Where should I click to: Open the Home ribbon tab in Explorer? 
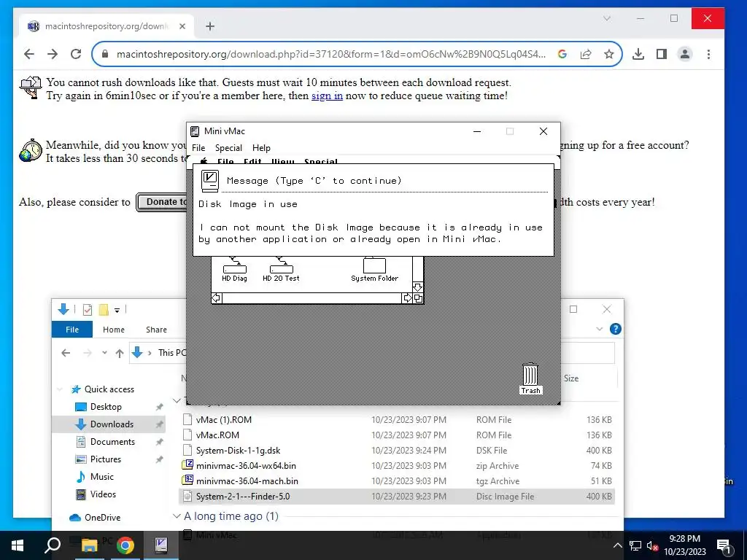click(113, 330)
